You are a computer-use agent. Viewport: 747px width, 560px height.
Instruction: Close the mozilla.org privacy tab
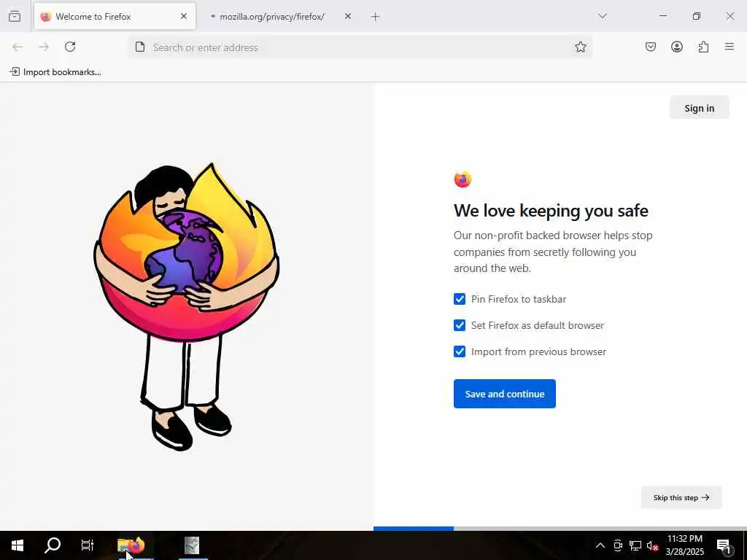(x=348, y=16)
